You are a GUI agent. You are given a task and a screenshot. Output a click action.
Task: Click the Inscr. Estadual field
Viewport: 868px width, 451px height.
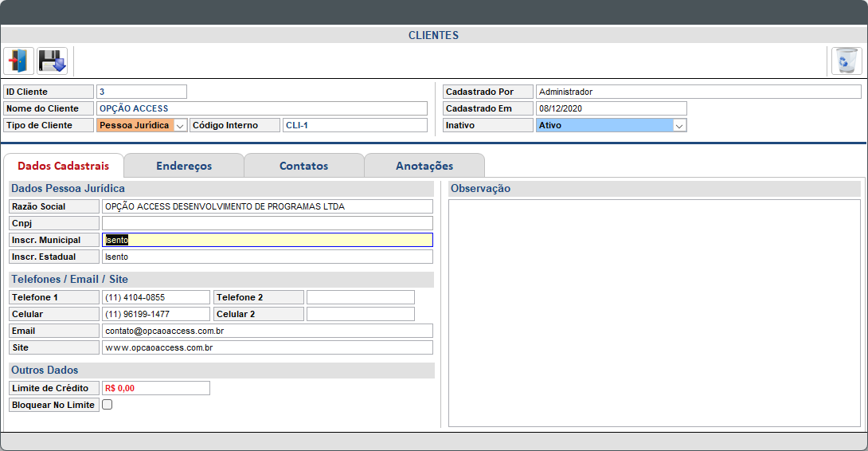pyautogui.click(x=268, y=257)
